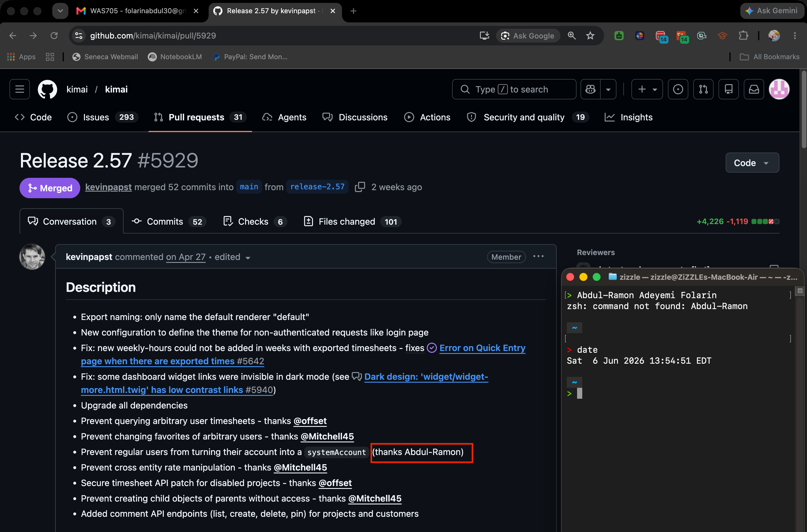The image size is (807, 532).
Task: Open a new browser tab with plus
Action: (x=353, y=11)
